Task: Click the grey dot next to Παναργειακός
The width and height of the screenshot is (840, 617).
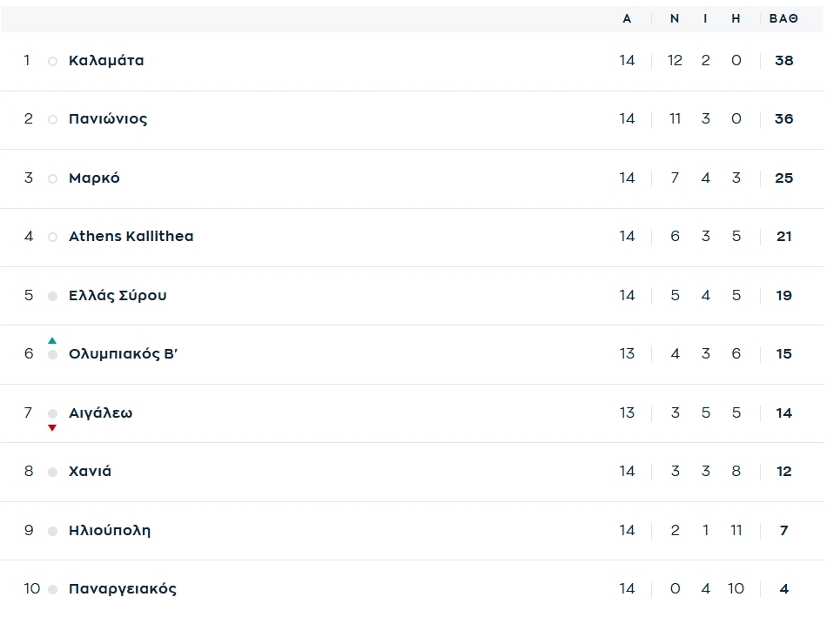Action: 52,589
